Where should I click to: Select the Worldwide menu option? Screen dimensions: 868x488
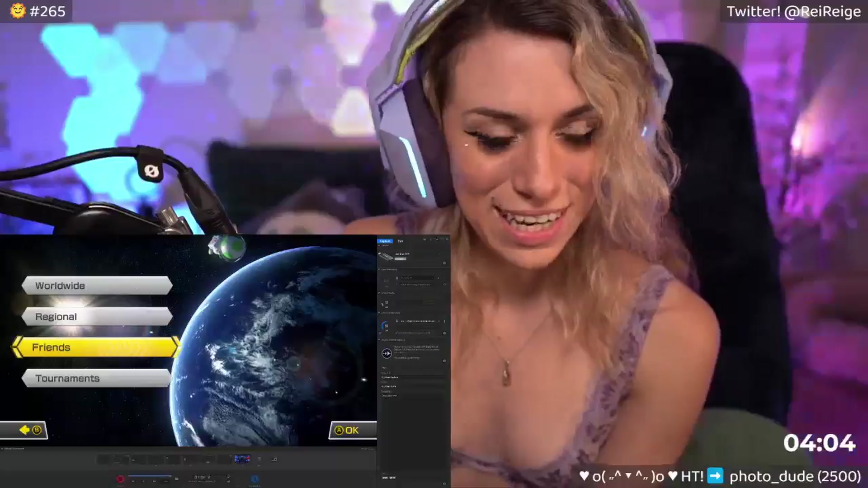tap(97, 286)
